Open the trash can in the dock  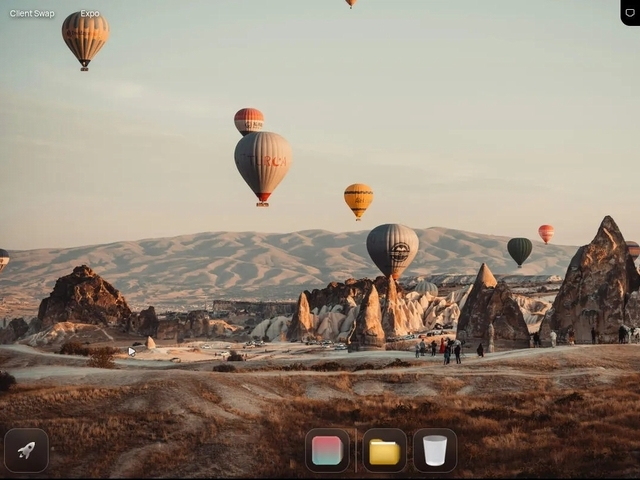(x=435, y=450)
